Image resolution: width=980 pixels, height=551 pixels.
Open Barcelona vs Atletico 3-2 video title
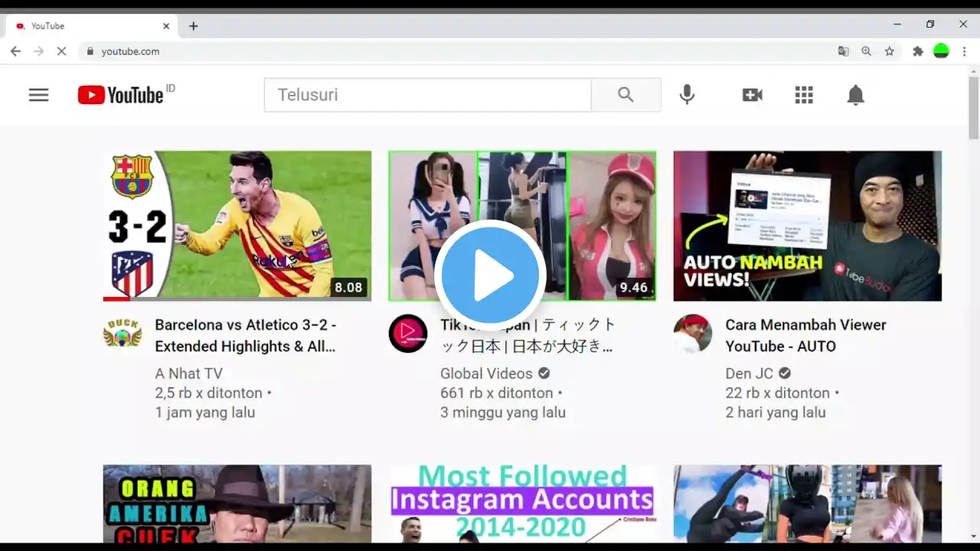(245, 335)
